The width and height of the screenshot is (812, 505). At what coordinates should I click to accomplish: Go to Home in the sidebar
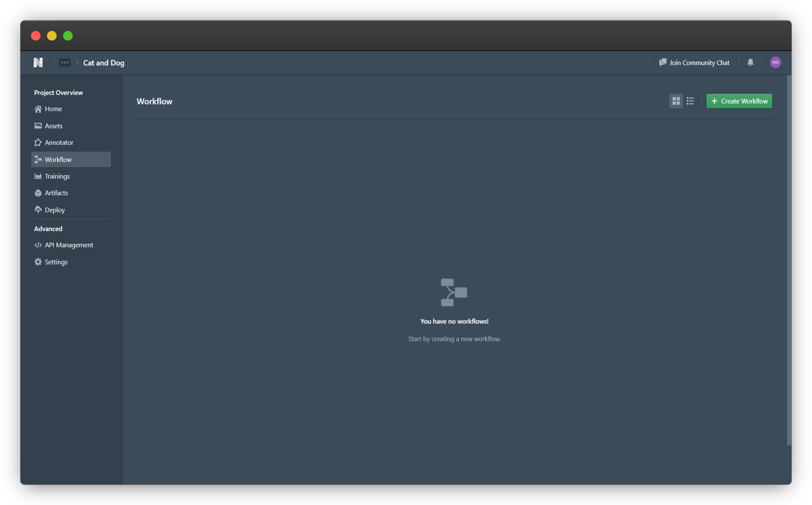53,109
